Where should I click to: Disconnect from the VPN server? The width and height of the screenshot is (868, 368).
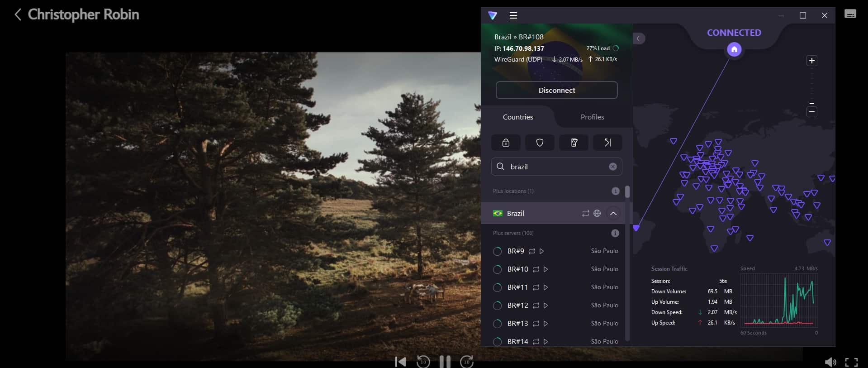(557, 90)
